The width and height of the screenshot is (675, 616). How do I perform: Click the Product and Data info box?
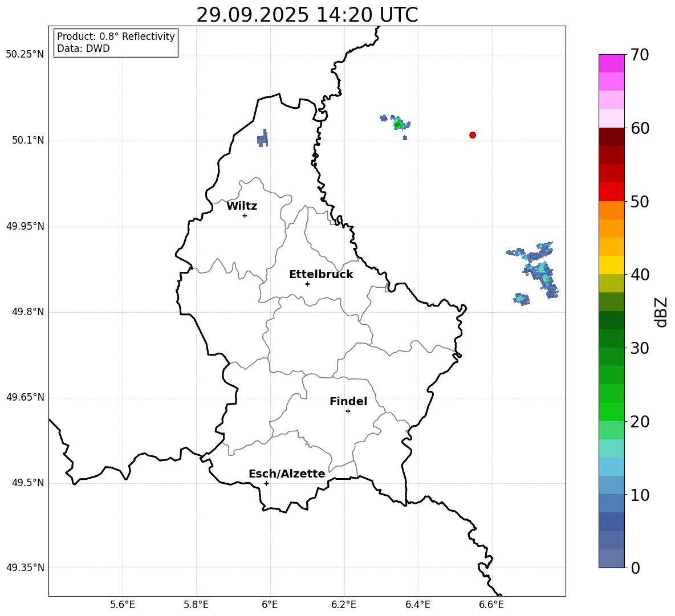116,43
